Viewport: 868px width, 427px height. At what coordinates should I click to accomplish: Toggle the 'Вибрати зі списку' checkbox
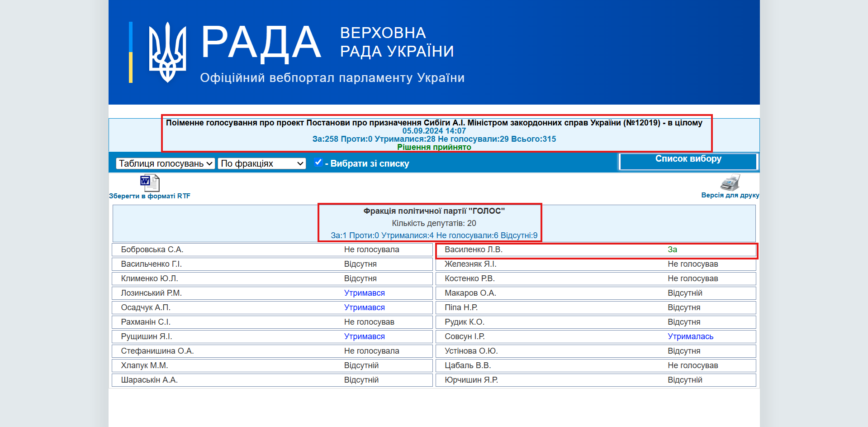[x=318, y=162]
